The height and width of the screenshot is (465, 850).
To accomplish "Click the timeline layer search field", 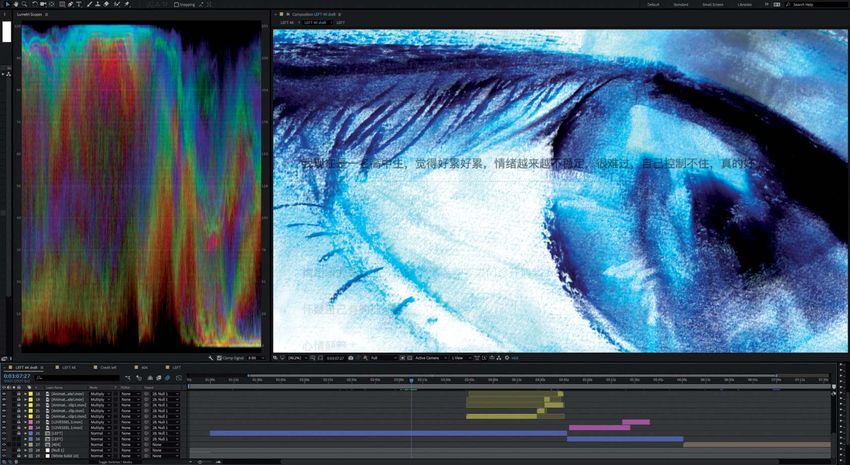I will point(78,378).
